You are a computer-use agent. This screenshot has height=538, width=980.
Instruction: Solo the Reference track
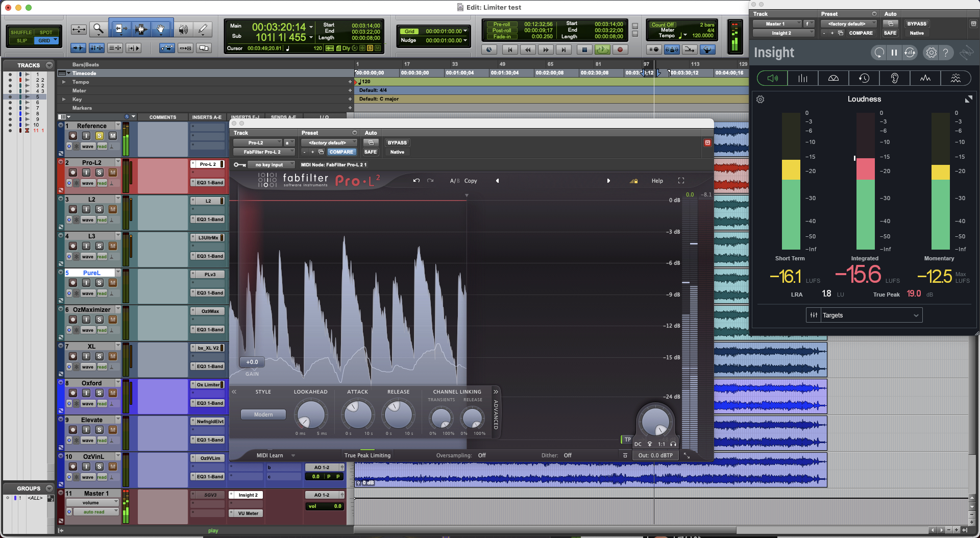point(100,136)
